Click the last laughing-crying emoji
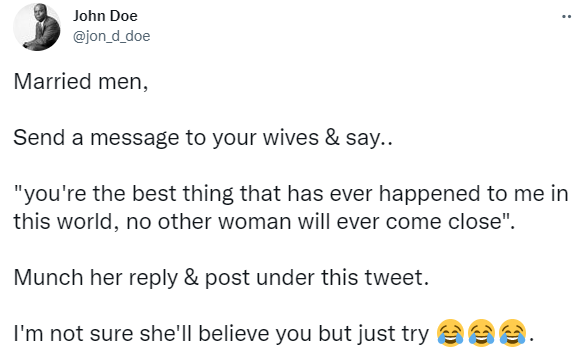This screenshot has height=362, width=573. [512, 332]
